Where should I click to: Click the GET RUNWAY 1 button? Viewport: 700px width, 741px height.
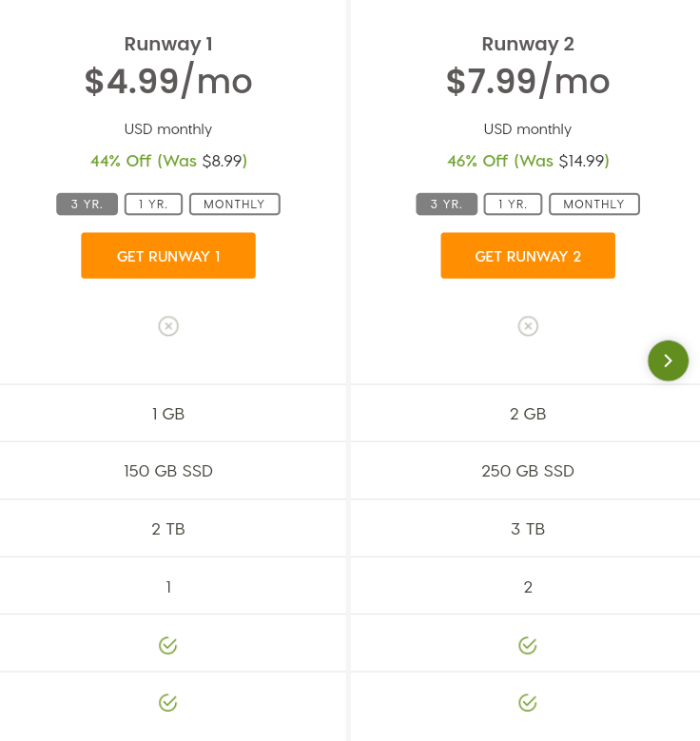click(168, 256)
